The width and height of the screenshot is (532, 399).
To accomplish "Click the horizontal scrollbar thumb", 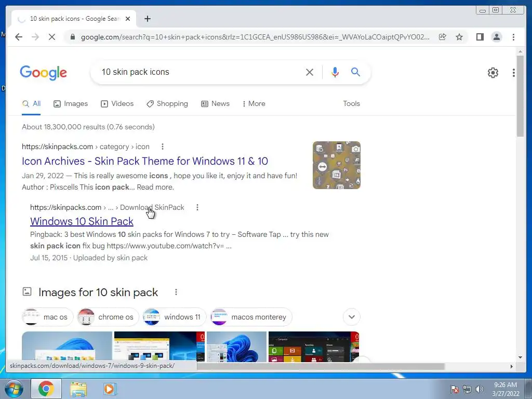I will (321, 366).
